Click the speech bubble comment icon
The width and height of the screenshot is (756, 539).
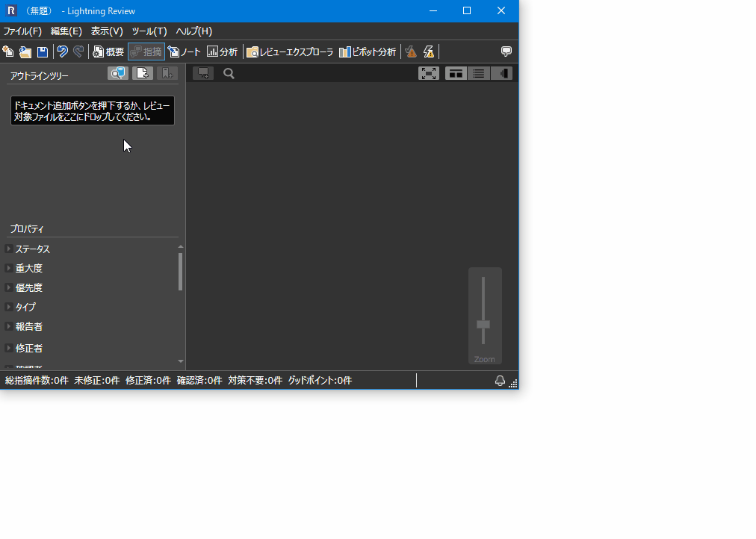506,52
